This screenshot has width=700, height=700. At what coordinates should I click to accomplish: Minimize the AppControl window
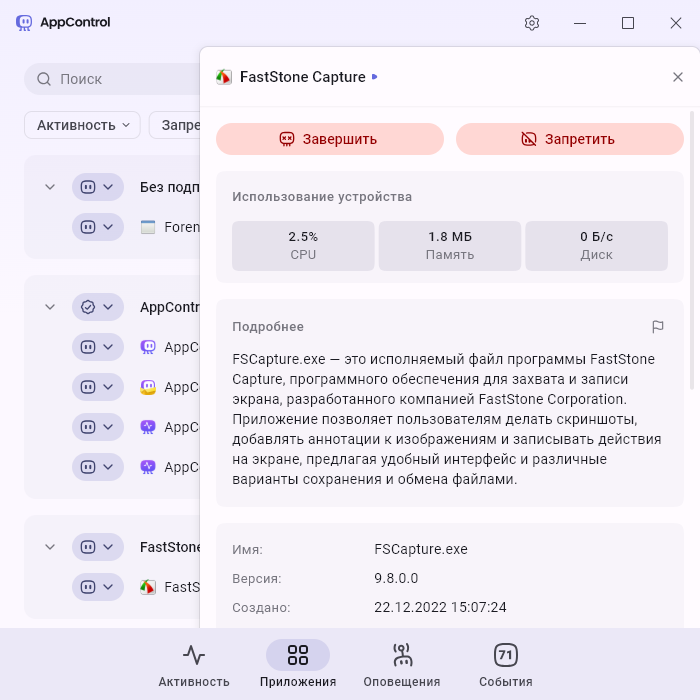click(x=580, y=23)
